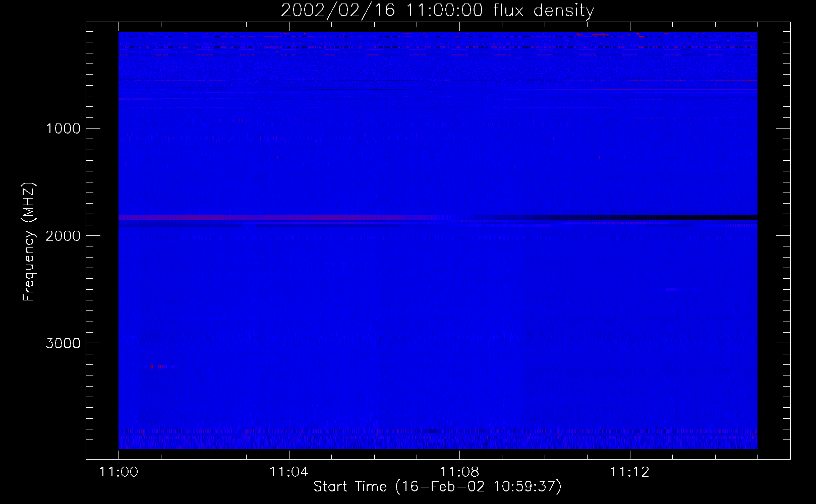The width and height of the screenshot is (816, 504).
Task: Click the "Frequency (MHZ)" axis label
Action: [29, 241]
